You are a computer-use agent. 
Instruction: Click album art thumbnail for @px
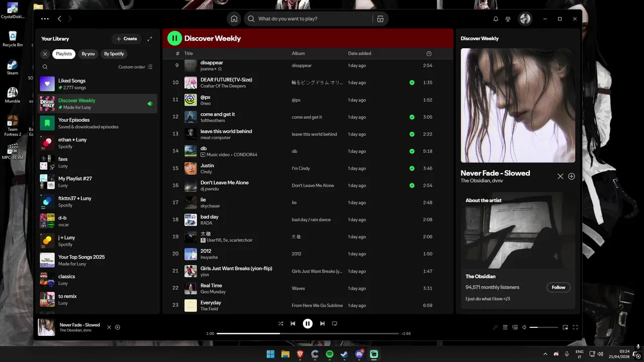[x=191, y=100]
